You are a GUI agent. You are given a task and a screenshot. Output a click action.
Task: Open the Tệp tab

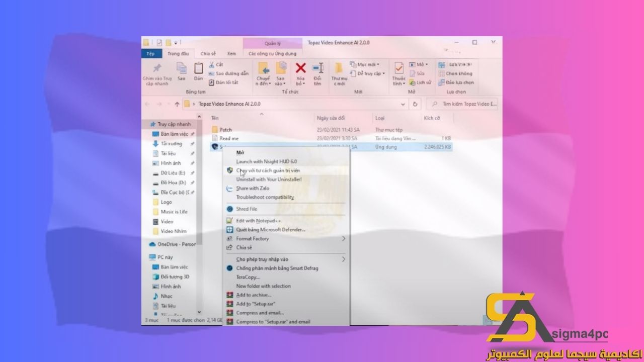(150, 53)
